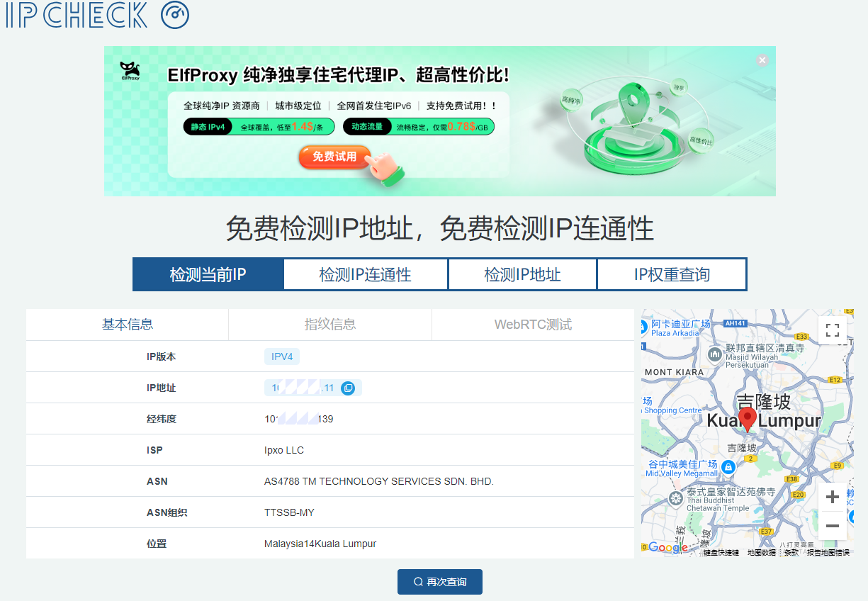Click the 静态 IPv4 pill in banner
The width and height of the screenshot is (868, 601).
coord(208,127)
